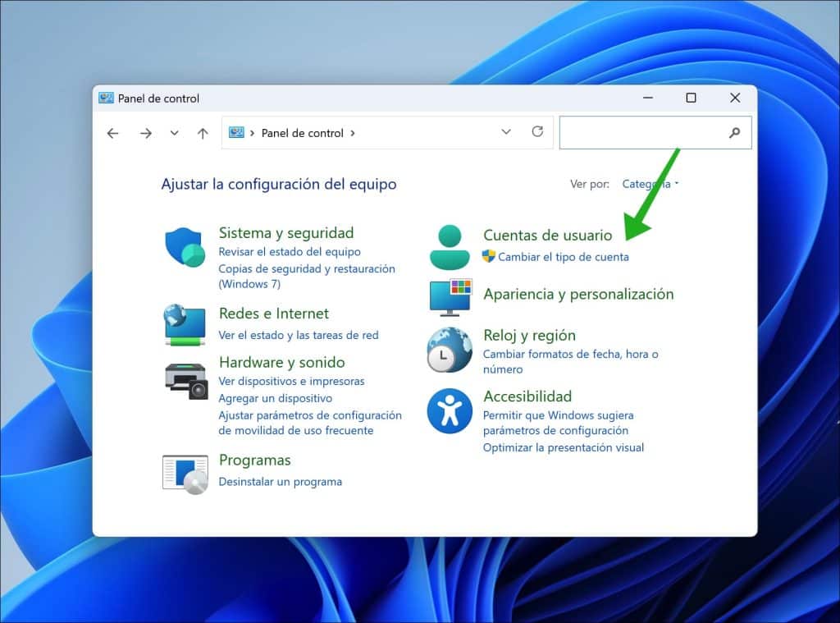Click the search magnifier icon
This screenshot has height=623, width=840.
(x=734, y=132)
